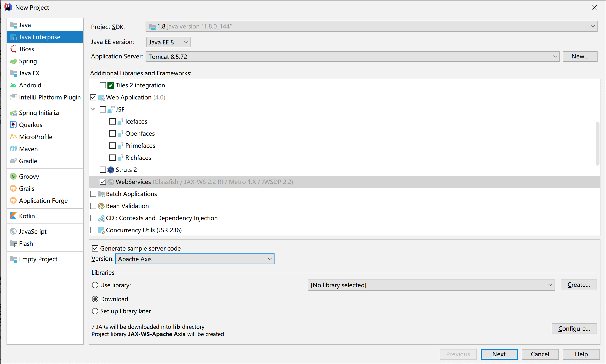Click the Maven 'm' icon
This screenshot has height=364, width=606.
(x=13, y=149)
